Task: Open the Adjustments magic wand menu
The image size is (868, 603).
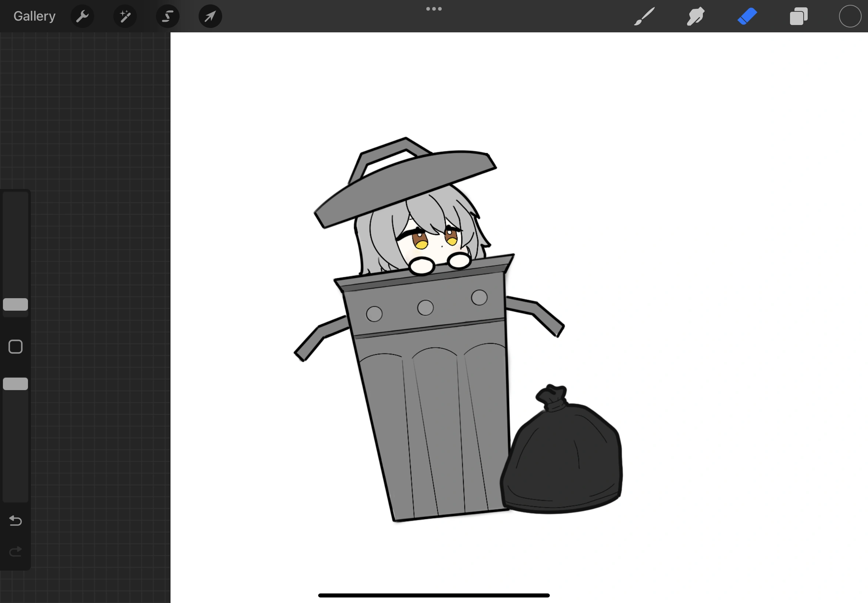Action: (x=125, y=16)
